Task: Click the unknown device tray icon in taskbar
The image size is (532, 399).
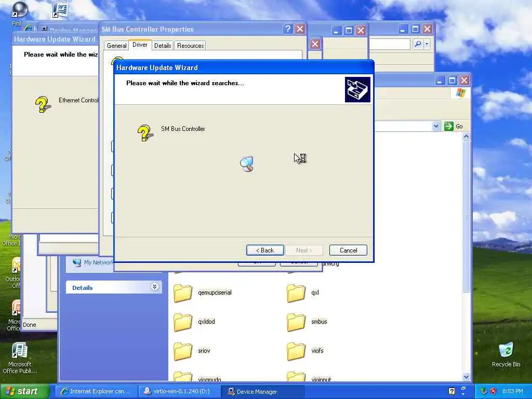Action: tap(451, 391)
